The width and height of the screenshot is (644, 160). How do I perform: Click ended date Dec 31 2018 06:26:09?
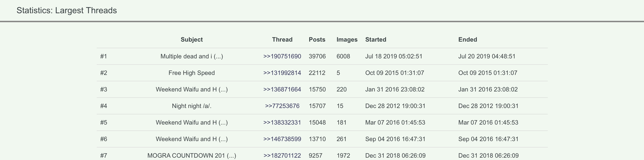pyautogui.click(x=489, y=156)
